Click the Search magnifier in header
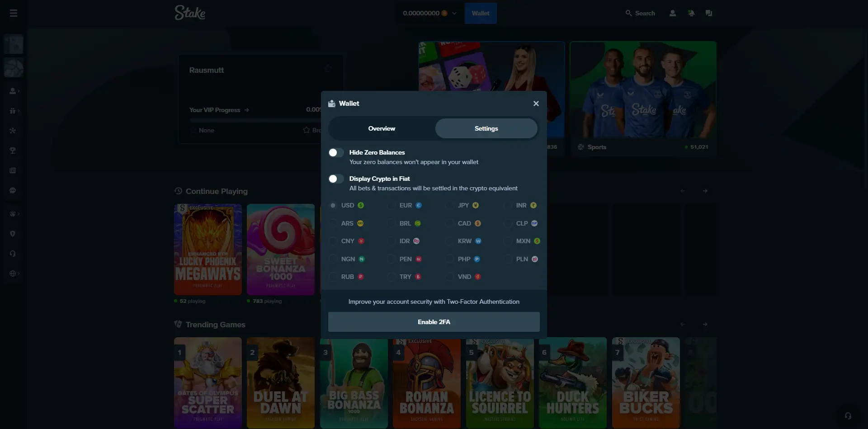 click(628, 13)
